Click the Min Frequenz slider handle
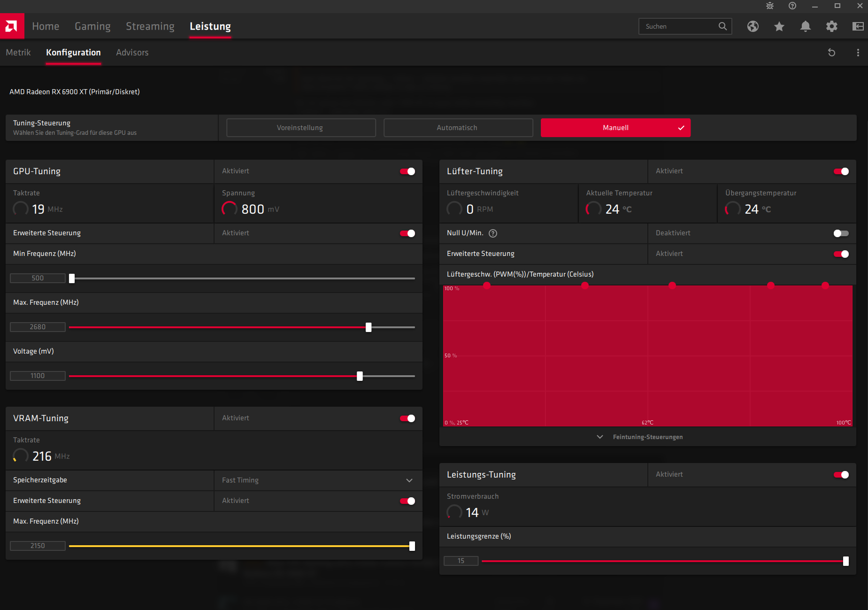The image size is (868, 610). pos(72,278)
